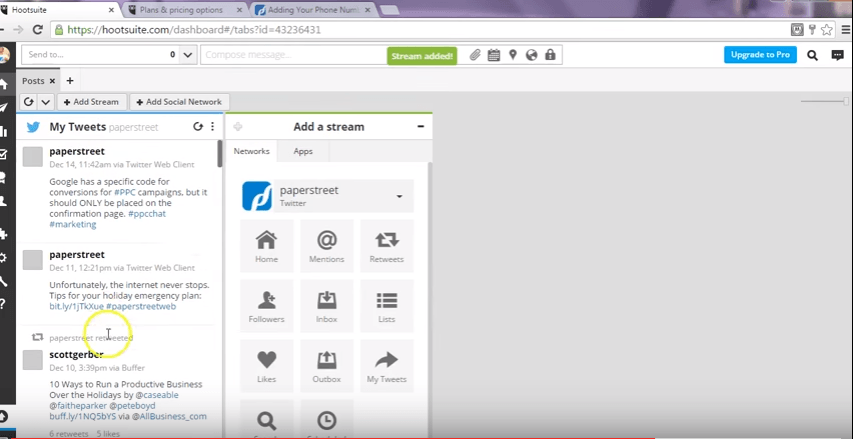This screenshot has height=439, width=853.
Task: Open Publisher paper plane in sidebar
Action: pos(4,108)
